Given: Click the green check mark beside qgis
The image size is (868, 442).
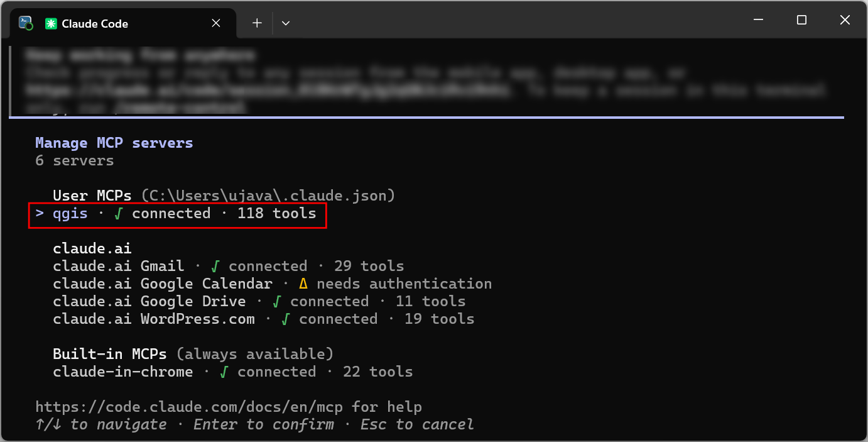Looking at the screenshot, I should pyautogui.click(x=118, y=213).
